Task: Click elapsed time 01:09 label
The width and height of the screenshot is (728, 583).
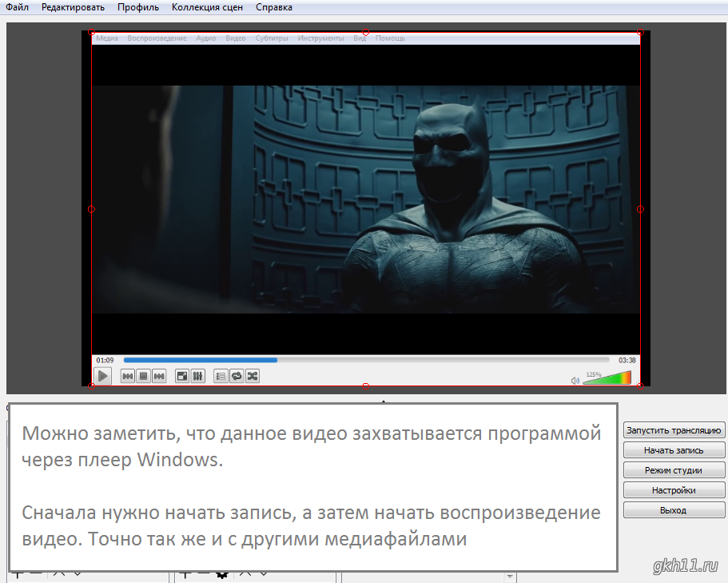Action: click(105, 360)
